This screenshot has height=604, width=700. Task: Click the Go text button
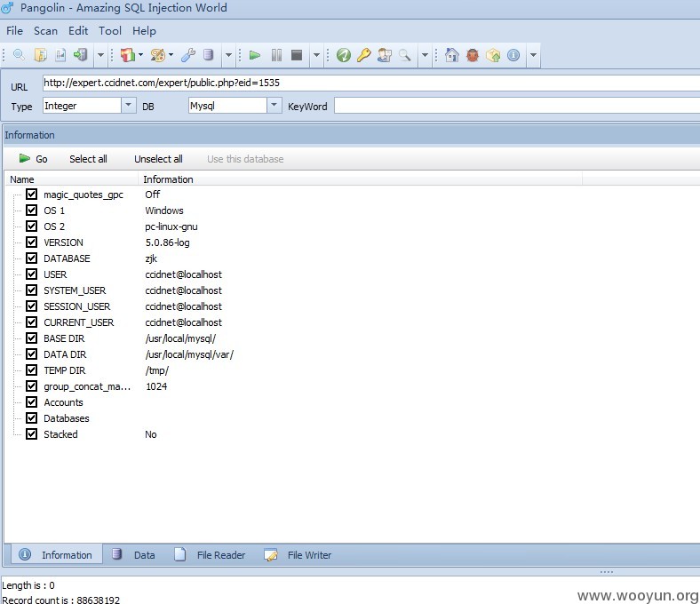pyautogui.click(x=42, y=159)
